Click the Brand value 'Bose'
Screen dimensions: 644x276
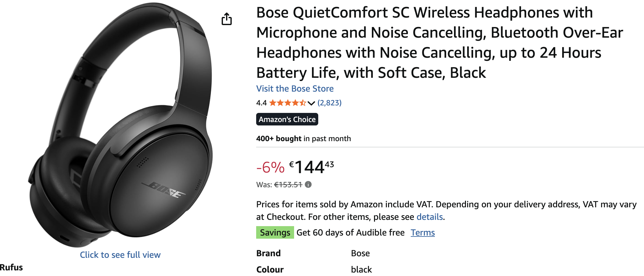point(360,253)
